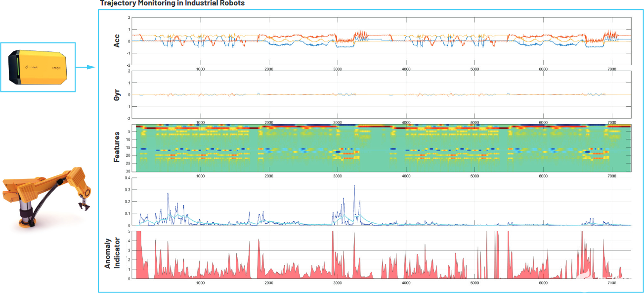
Task: Click the "3000" x-axis tick under Acc plot
Action: tap(338, 69)
